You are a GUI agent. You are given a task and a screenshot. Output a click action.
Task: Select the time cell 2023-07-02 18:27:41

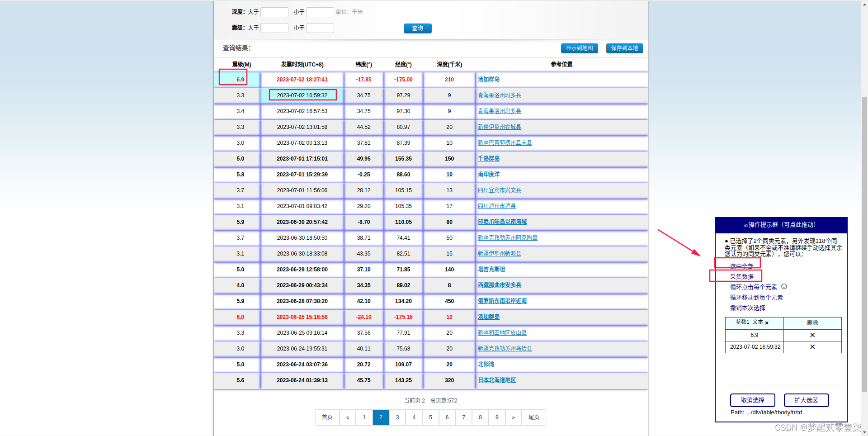302,80
